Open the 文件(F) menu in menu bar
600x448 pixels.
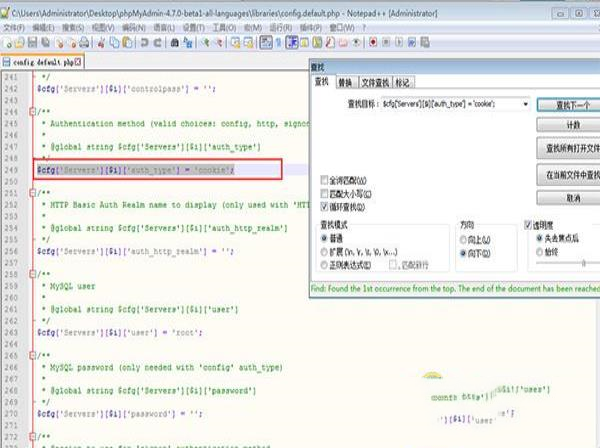click(x=14, y=27)
